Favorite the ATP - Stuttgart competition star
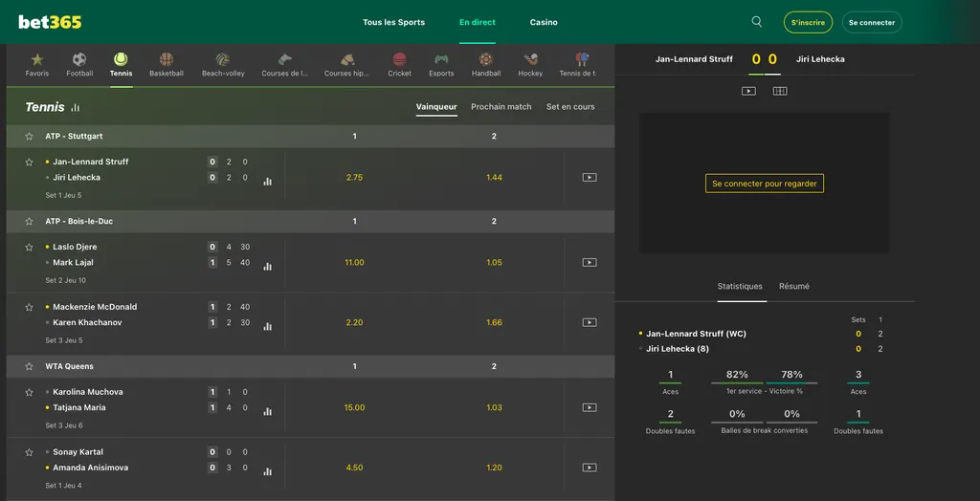Viewport: 980px width, 501px height. [29, 136]
